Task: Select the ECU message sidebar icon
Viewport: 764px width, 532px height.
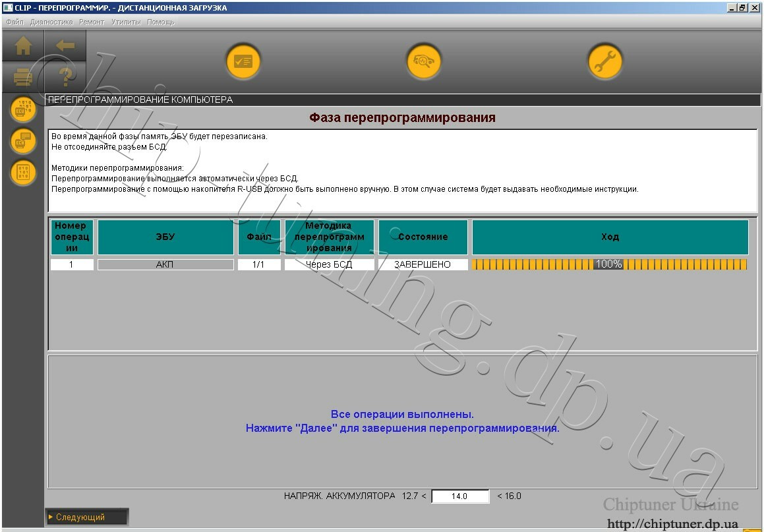Action: (23, 141)
